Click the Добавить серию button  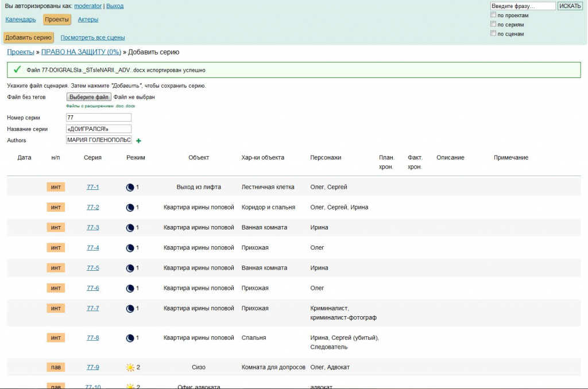click(x=29, y=37)
